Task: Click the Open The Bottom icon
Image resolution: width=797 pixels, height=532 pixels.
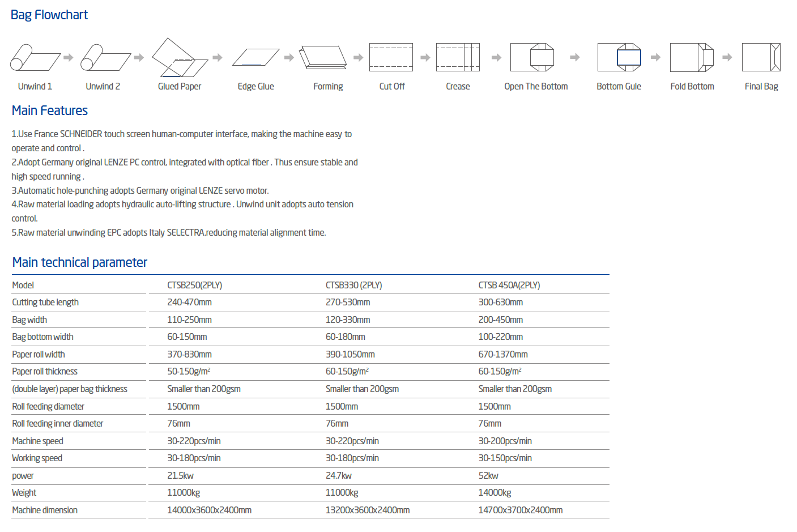Action: pos(532,57)
